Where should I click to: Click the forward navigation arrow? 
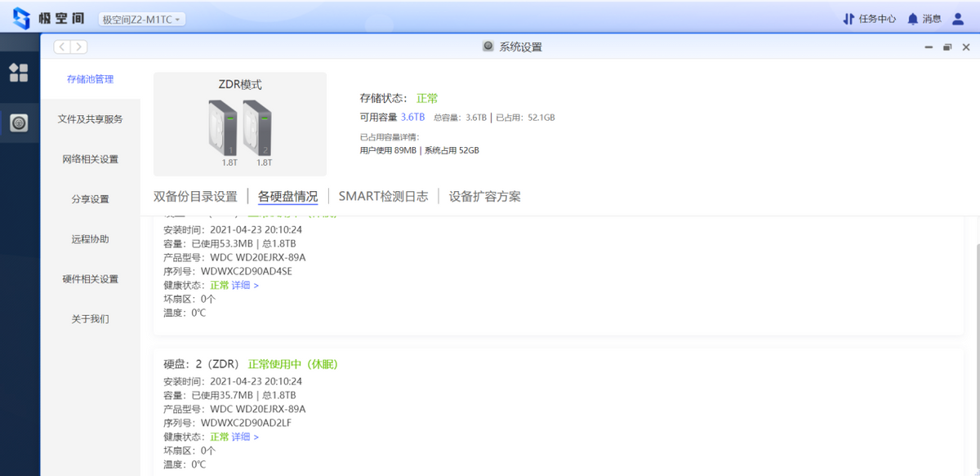tap(79, 47)
